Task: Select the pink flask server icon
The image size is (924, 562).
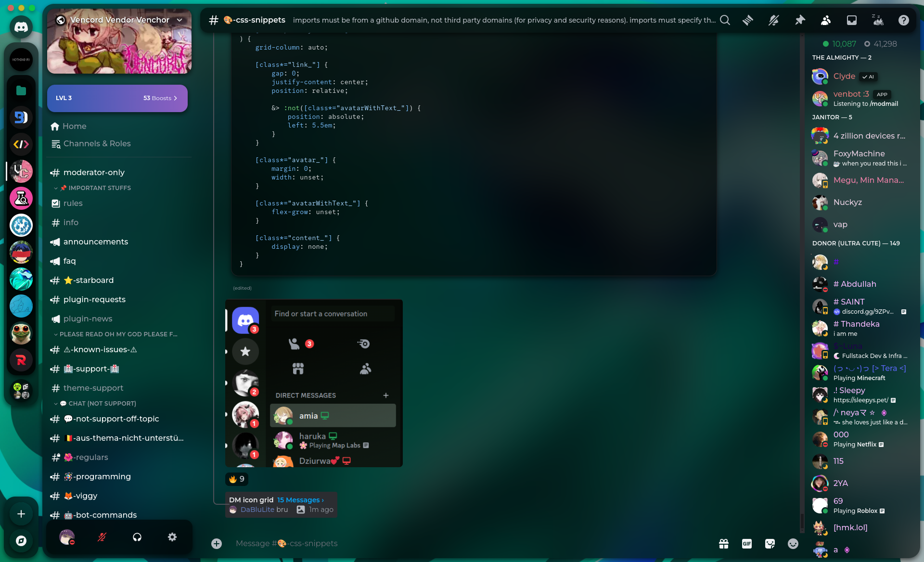Action: (x=21, y=198)
